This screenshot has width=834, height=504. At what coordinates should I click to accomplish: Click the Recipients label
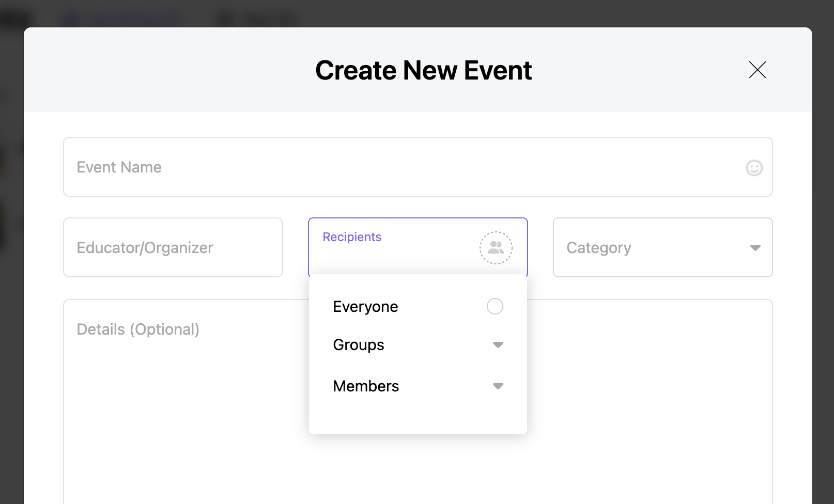[352, 237]
